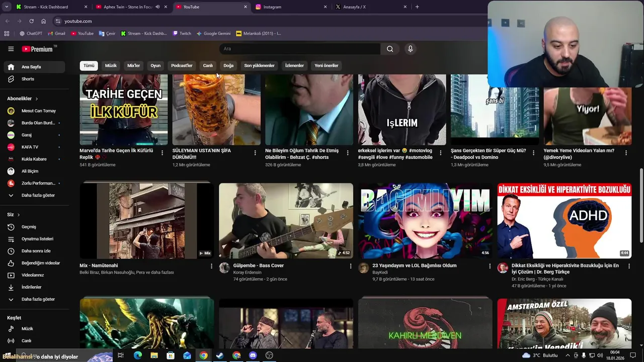Expand the Siz section's Daha fazla göster

tap(34, 299)
